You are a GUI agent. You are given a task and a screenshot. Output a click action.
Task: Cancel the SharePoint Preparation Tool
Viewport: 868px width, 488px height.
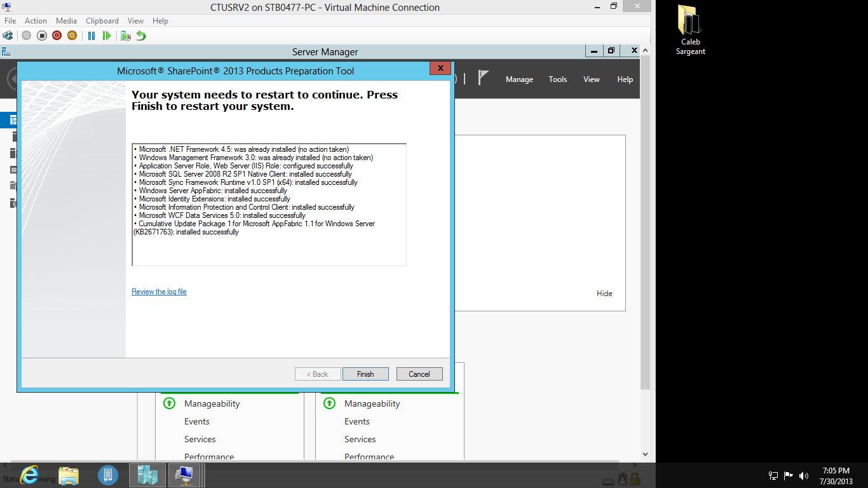[419, 374]
